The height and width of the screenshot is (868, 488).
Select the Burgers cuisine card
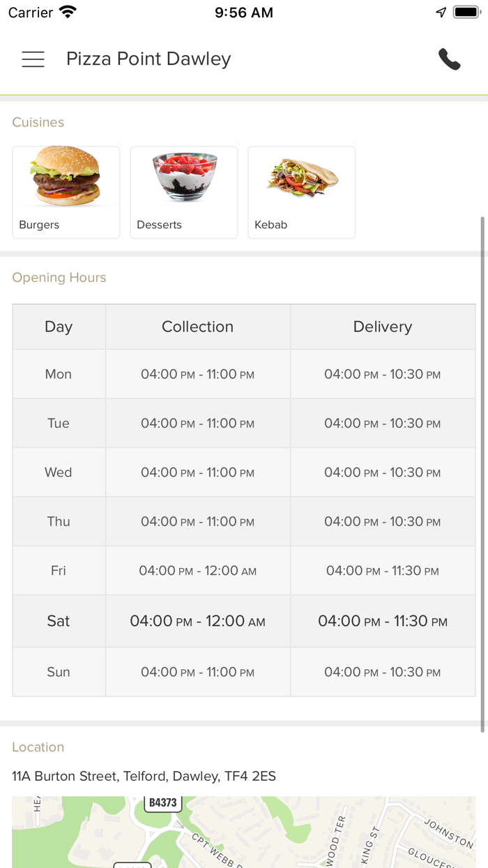point(66,192)
